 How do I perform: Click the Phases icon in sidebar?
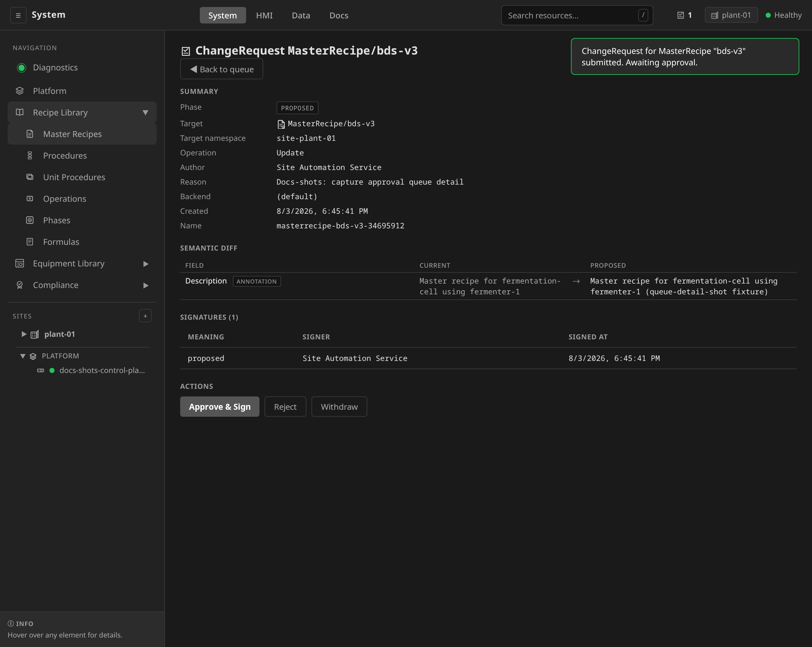click(x=30, y=220)
